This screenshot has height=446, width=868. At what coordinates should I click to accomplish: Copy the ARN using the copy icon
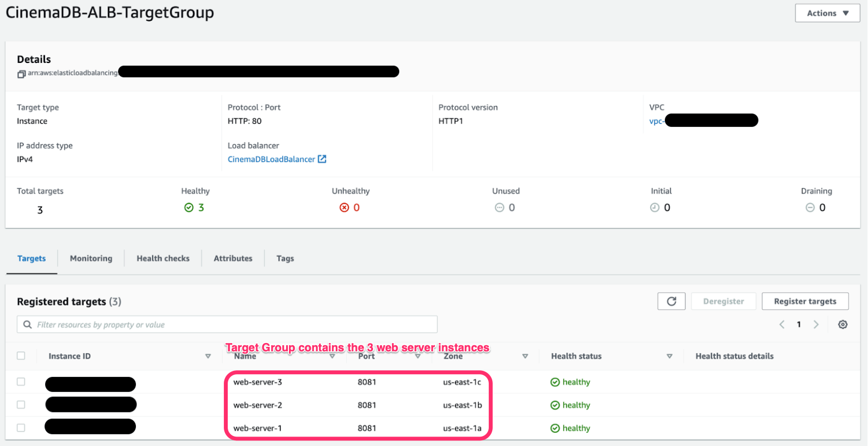[21, 73]
